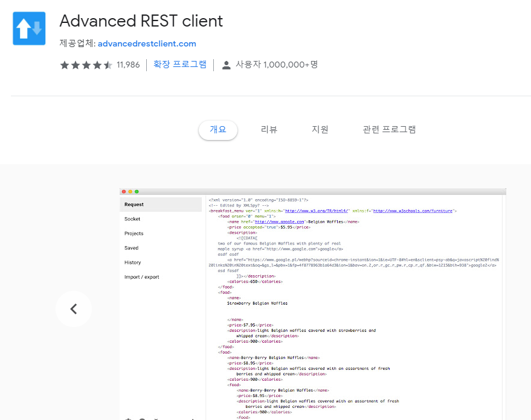Open the advancedrestclient.com provider link
Image resolution: width=531 pixels, height=420 pixels.
(x=147, y=43)
